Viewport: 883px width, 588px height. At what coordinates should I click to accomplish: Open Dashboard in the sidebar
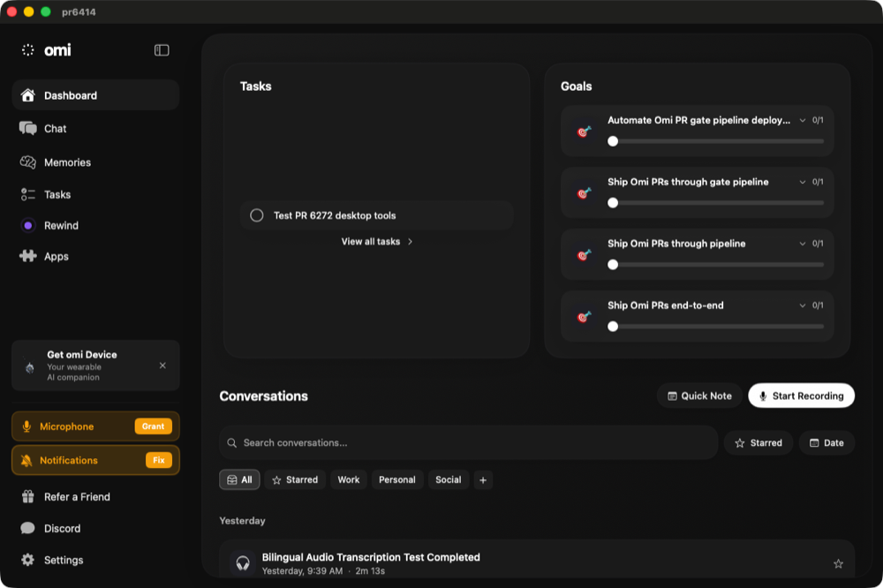(x=95, y=95)
